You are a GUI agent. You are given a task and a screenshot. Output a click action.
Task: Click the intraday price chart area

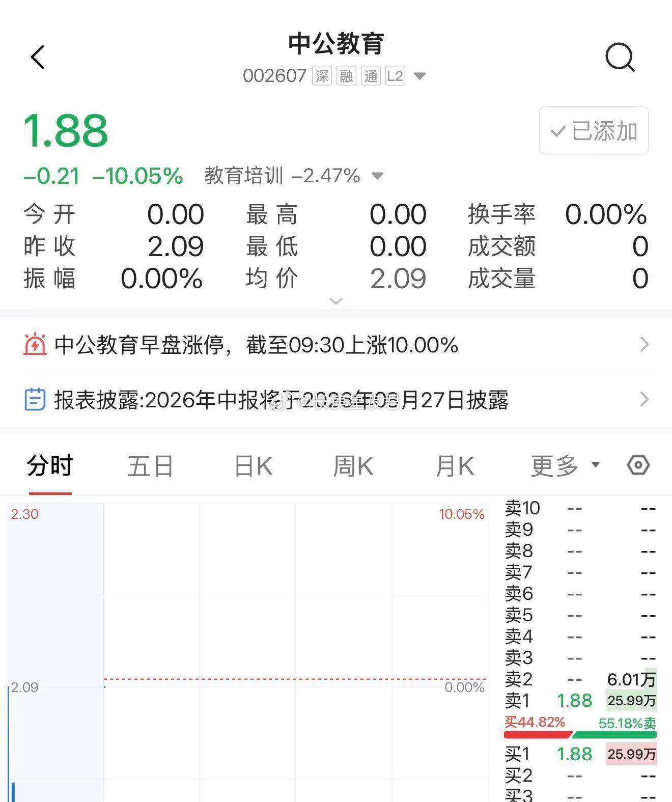[248, 653]
